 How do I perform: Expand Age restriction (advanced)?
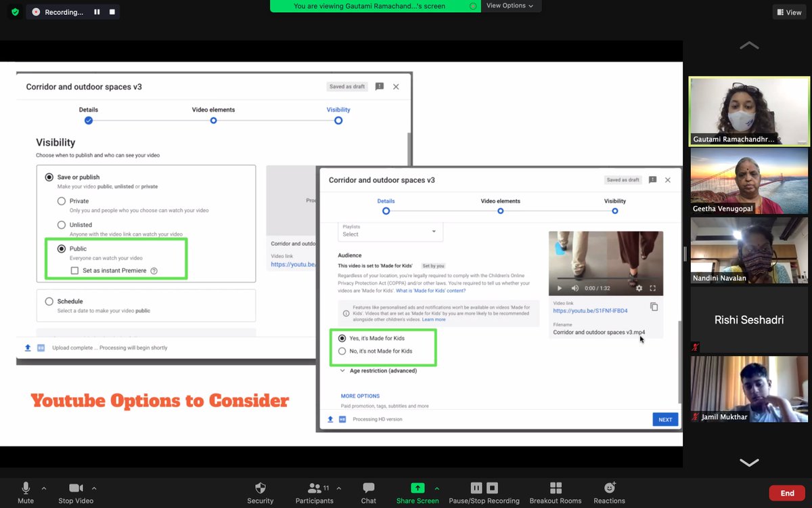378,371
